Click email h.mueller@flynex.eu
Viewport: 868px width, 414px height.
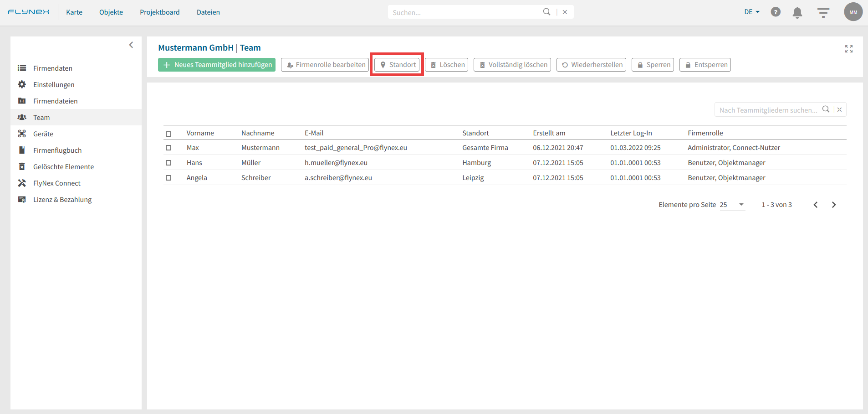pos(336,163)
